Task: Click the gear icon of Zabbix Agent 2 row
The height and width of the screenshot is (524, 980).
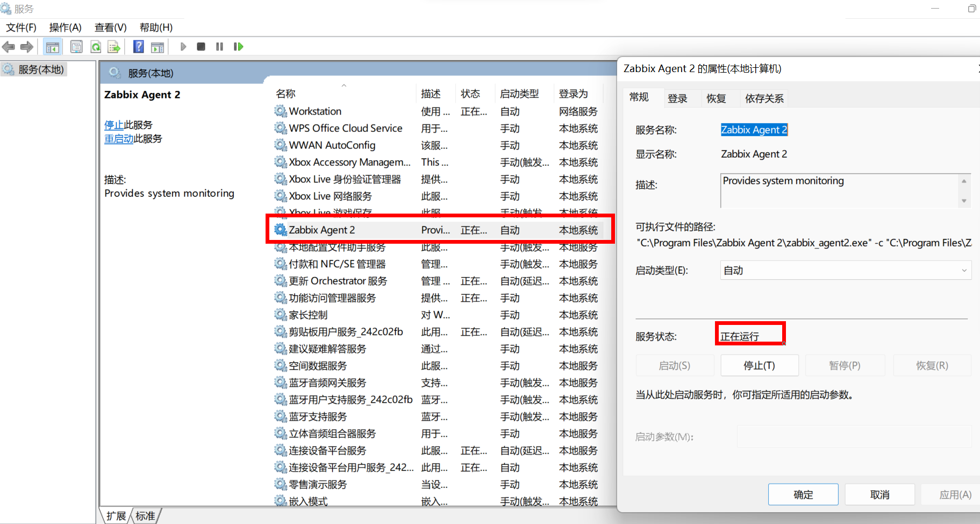Action: pos(281,230)
